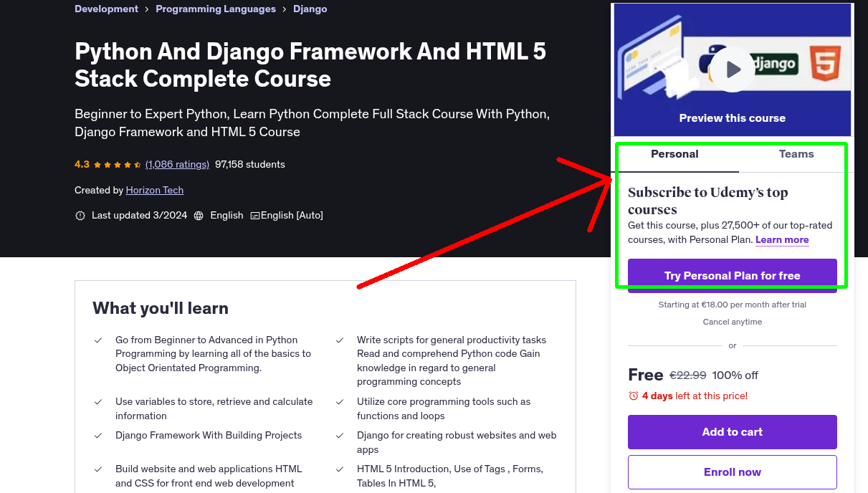Click checkmark beside 'Django for creating robust websites'
Viewport: 868px width, 493px height.
[x=340, y=436]
